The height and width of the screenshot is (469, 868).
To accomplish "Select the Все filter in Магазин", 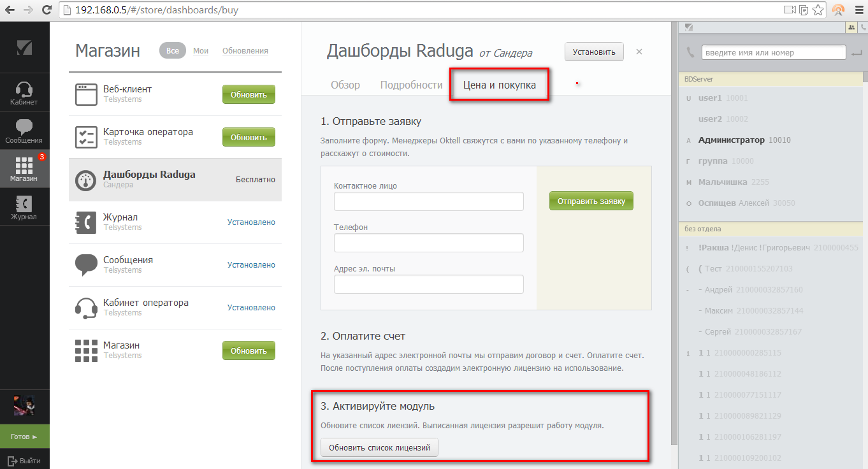I will (x=172, y=51).
